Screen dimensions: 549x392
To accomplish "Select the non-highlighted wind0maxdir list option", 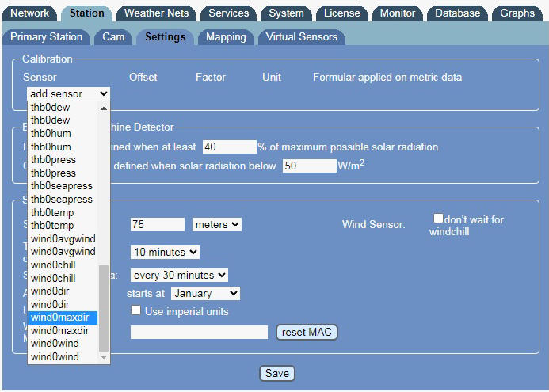I will click(63, 331).
